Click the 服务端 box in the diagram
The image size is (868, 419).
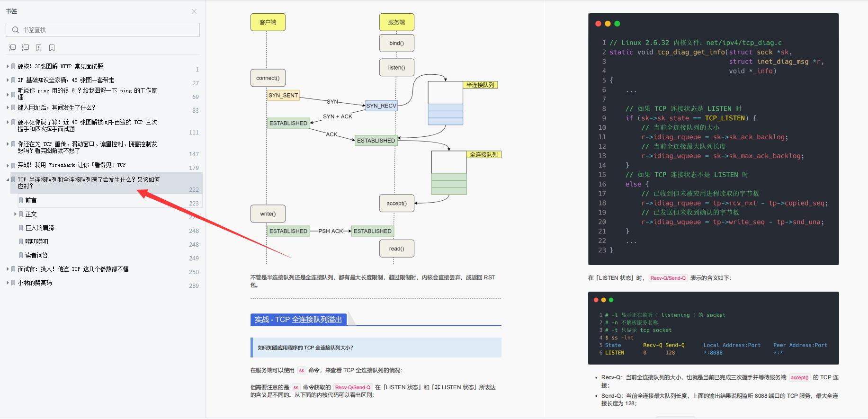396,22
